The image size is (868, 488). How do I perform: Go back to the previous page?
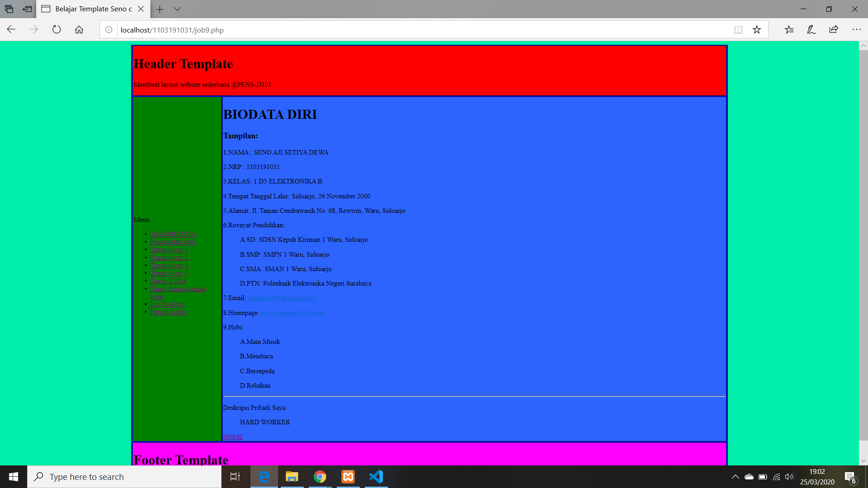11,30
